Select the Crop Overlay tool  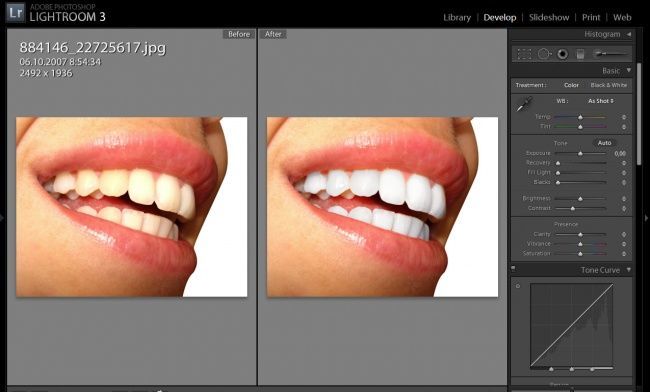[524, 54]
